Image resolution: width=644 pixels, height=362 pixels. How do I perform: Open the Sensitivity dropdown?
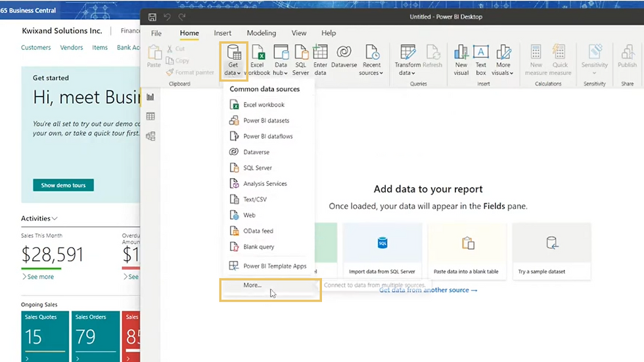(x=594, y=60)
